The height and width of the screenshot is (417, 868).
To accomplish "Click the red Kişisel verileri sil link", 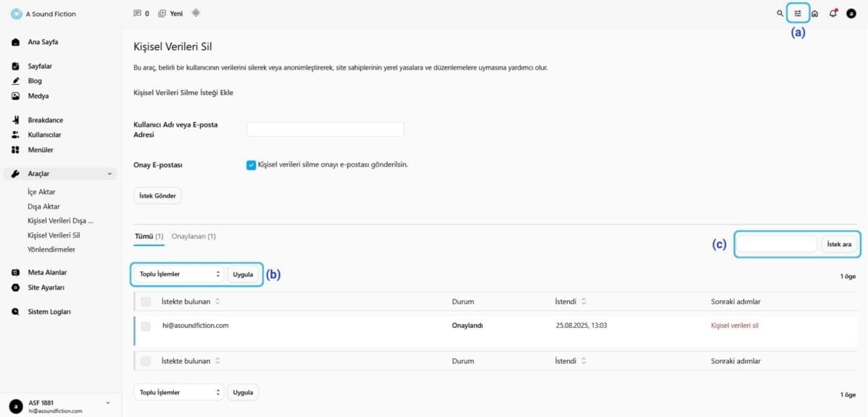I will coord(734,326).
